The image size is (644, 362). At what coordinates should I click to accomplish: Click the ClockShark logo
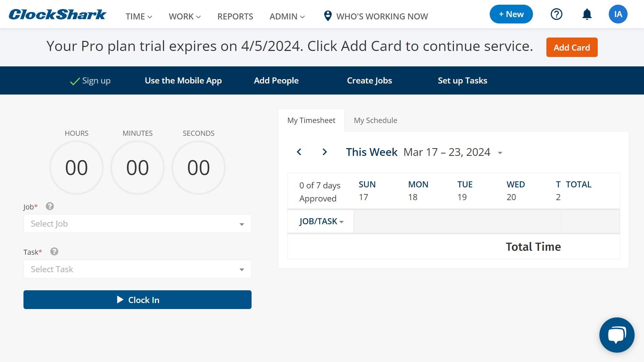(57, 14)
